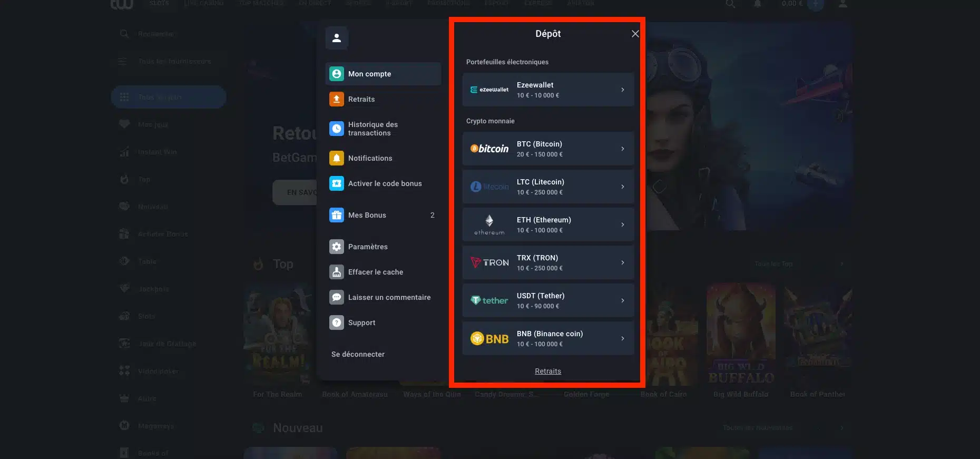Screen dimensions: 980x459
Task: Click the header notification bell icon
Action: (x=758, y=4)
